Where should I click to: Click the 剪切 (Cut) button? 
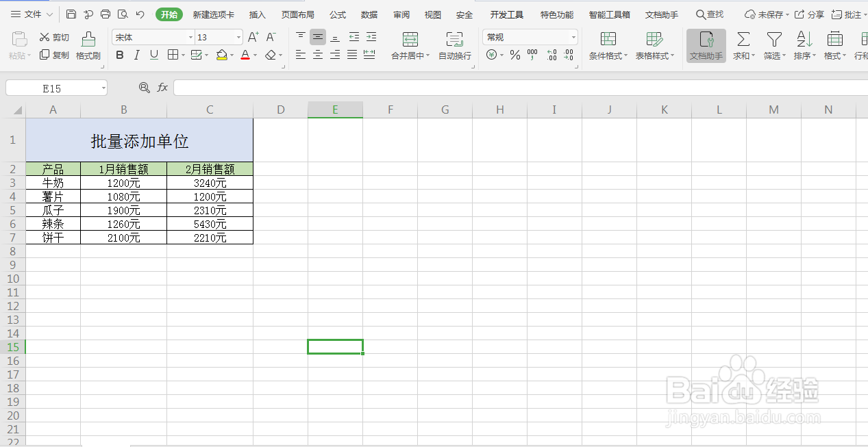[53, 38]
